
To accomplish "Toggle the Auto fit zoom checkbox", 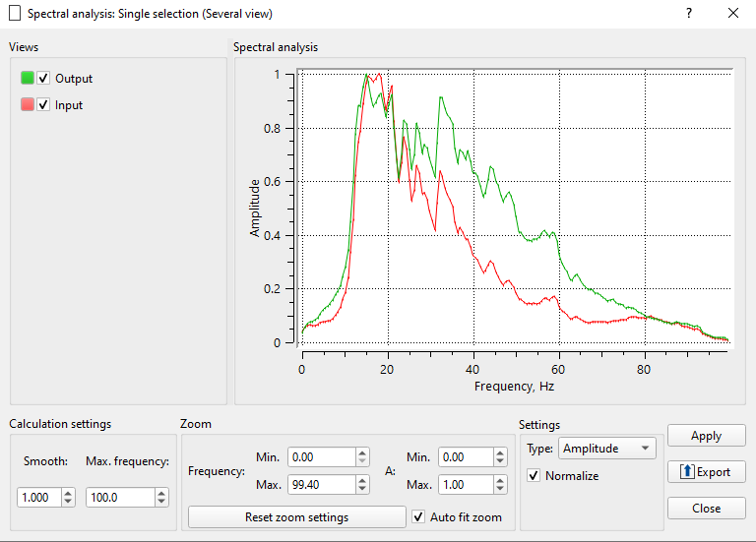I will coord(418,517).
